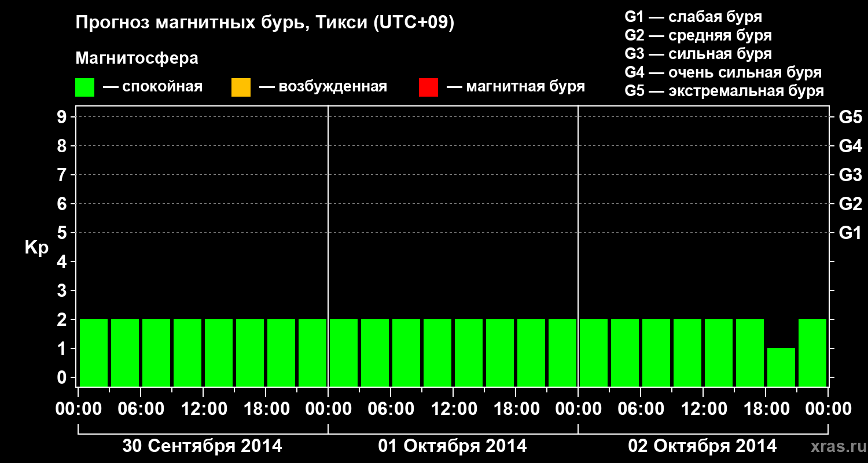Click the right-axis 'G3' storm level label
The height and width of the screenshot is (463, 868).
[x=851, y=175]
